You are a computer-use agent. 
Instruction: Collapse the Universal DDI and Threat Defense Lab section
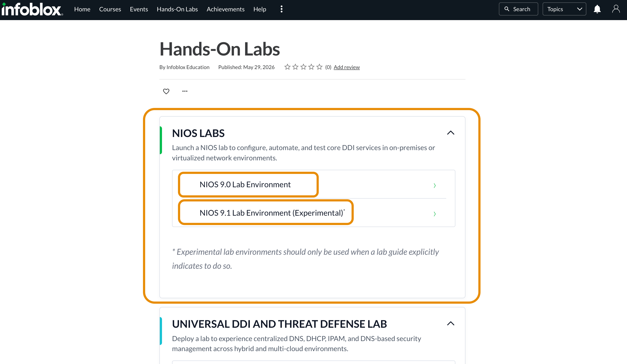[451, 324]
